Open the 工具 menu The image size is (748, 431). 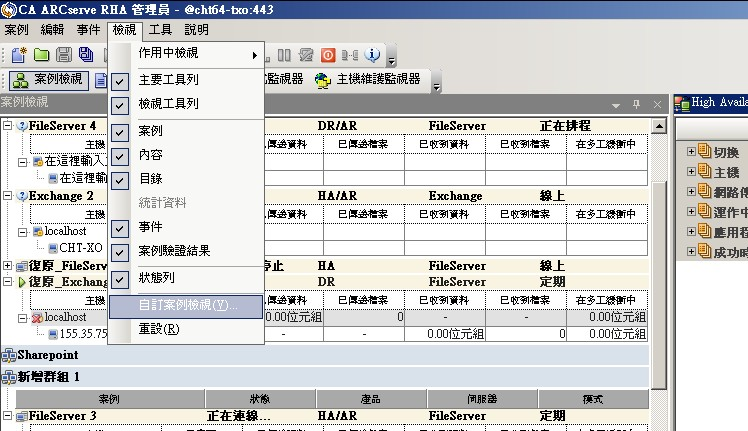coord(160,30)
